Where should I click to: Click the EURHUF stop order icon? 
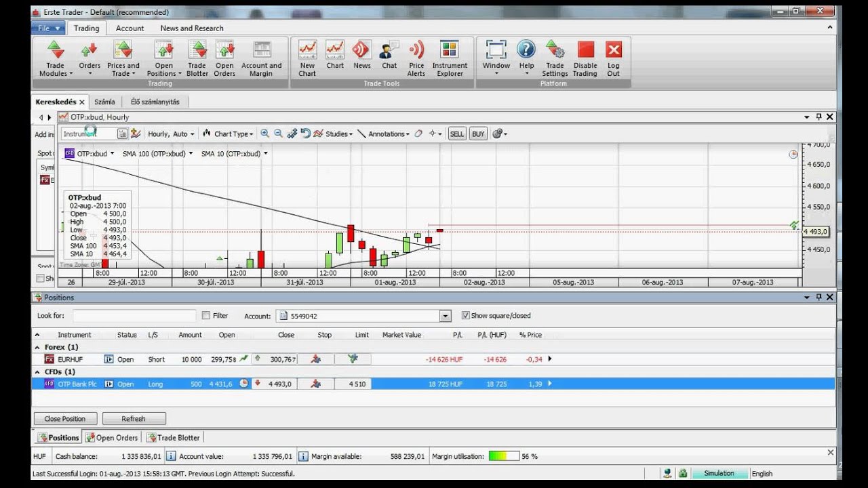pyautogui.click(x=316, y=359)
